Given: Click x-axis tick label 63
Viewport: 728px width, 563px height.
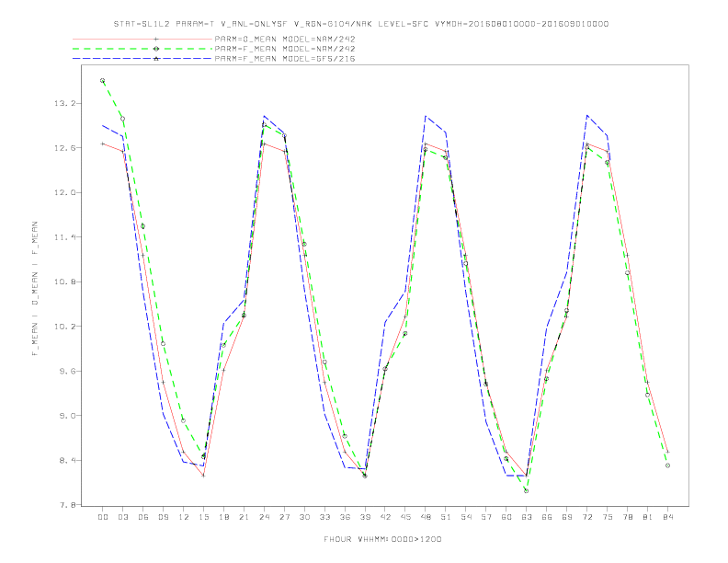Looking at the screenshot, I should pyautogui.click(x=527, y=517).
